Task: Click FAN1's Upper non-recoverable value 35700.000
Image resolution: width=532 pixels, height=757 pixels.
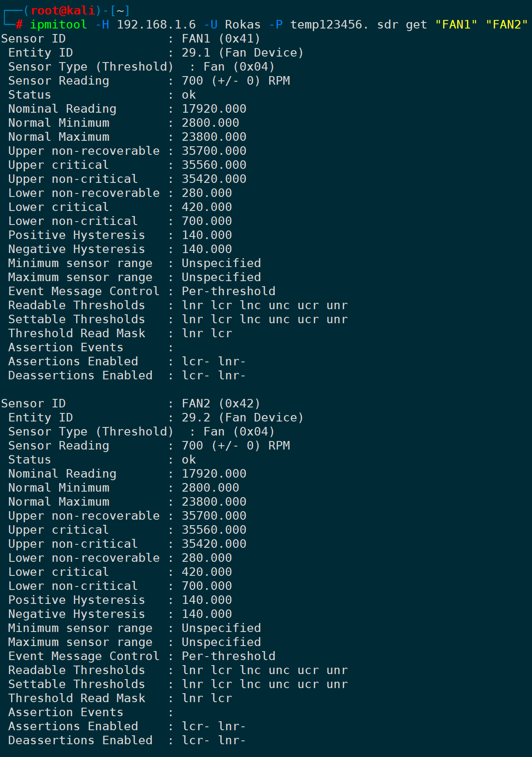Action: [x=214, y=151]
